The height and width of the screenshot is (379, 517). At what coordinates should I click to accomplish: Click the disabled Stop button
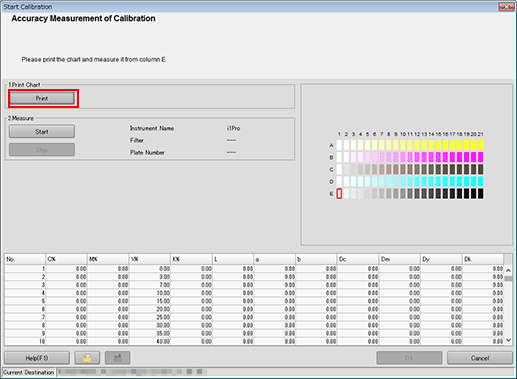42,150
